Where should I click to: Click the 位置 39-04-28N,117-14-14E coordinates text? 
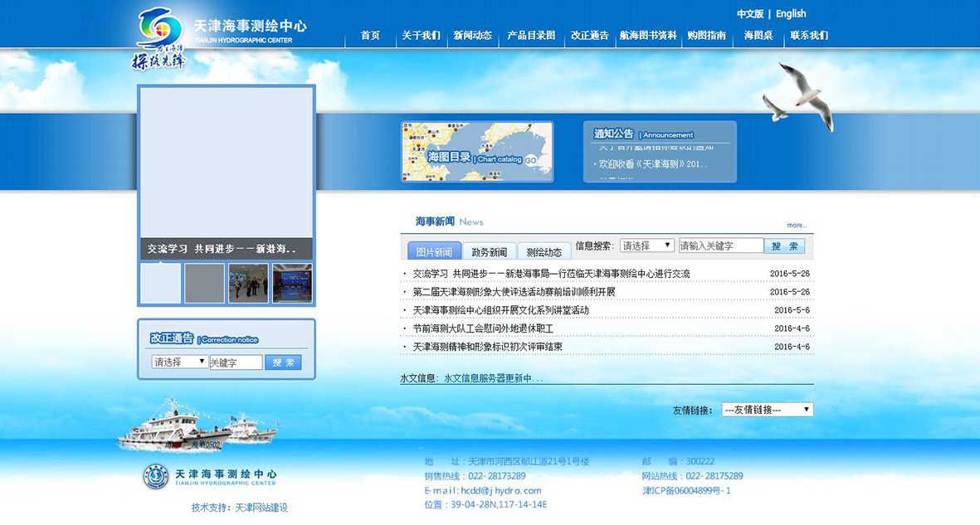pos(485,504)
